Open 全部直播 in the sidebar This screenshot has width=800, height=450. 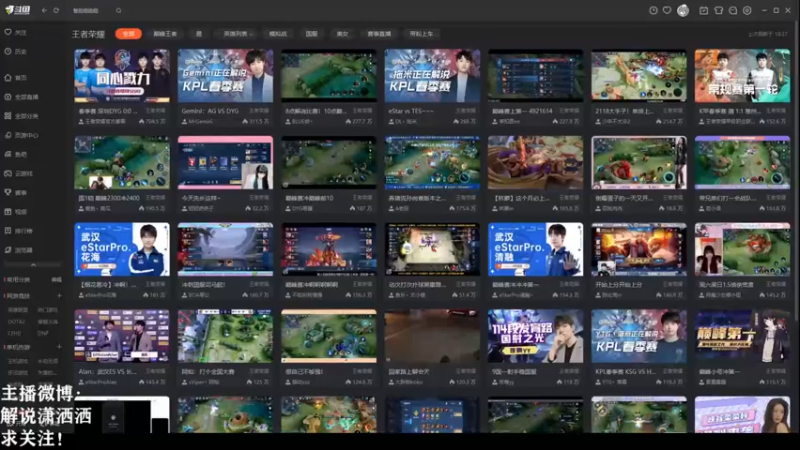pyautogui.click(x=22, y=97)
